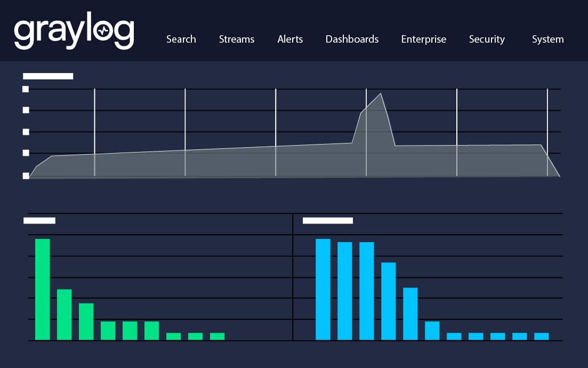
Task: Open the System menu
Action: [x=547, y=39]
